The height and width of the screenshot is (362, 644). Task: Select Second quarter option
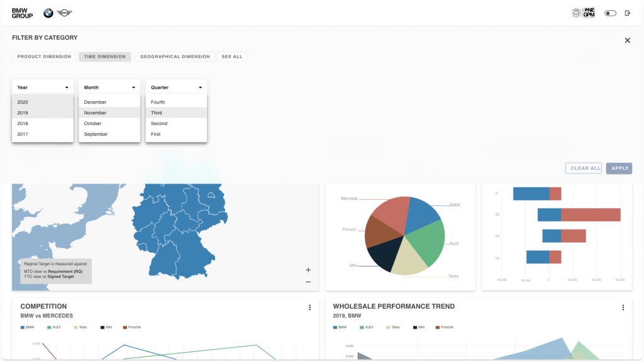pos(176,124)
